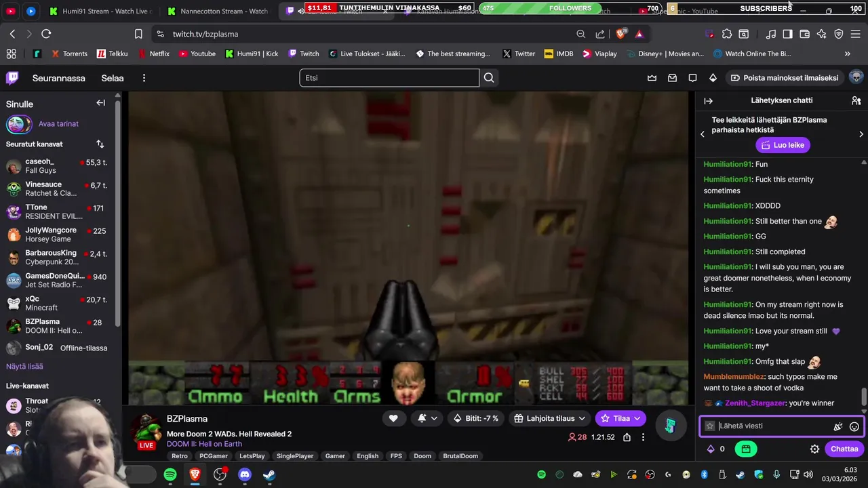
Task: Open the chat community users icon
Action: click(856, 100)
